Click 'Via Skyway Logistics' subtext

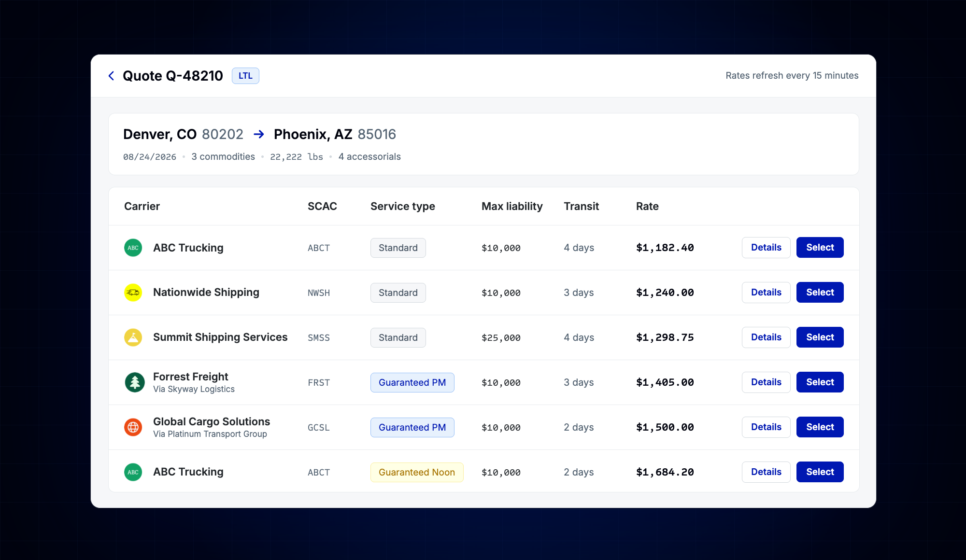[x=194, y=389]
